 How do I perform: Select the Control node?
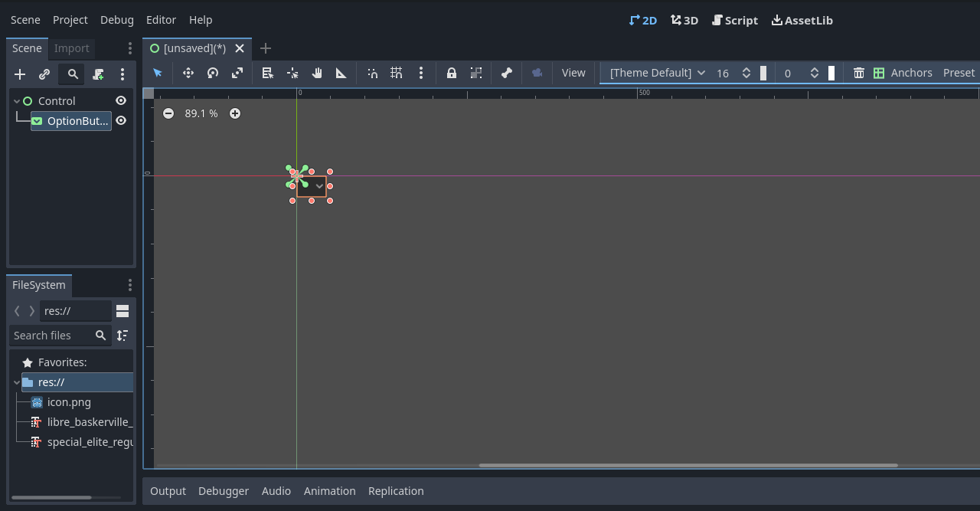(57, 101)
